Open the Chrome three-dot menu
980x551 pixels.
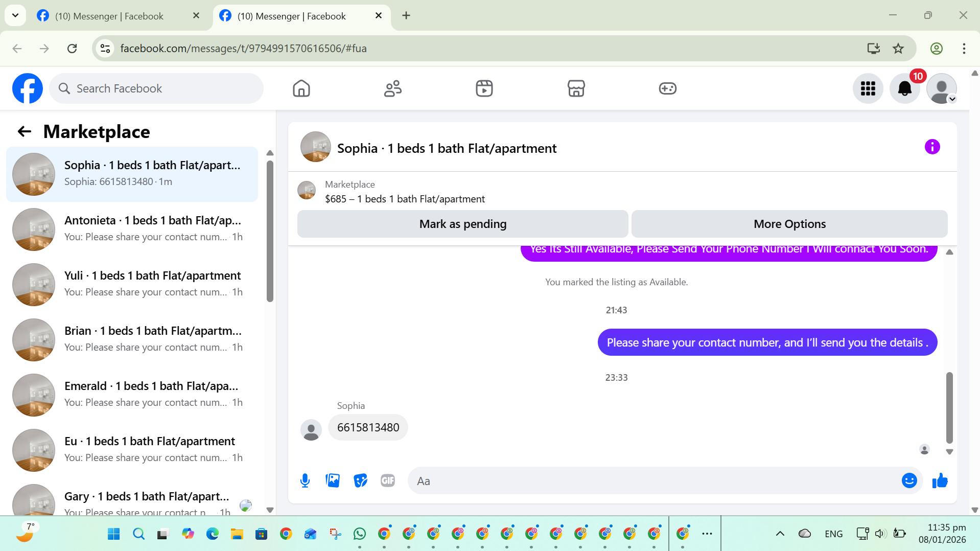[x=964, y=49]
